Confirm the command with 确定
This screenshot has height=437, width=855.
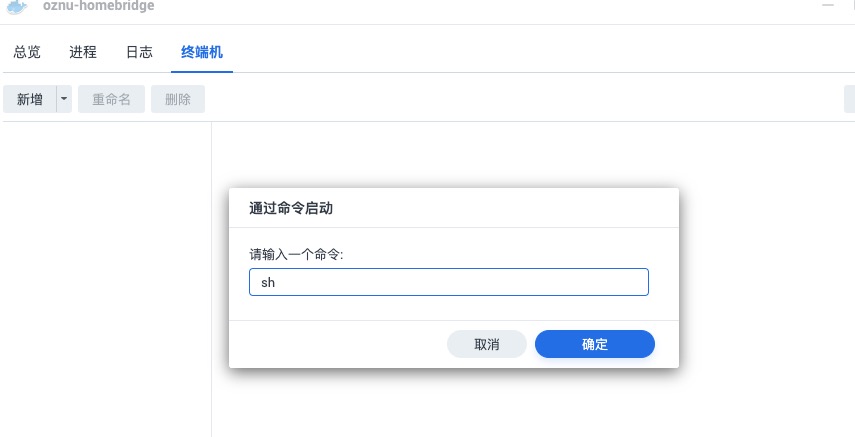point(594,344)
